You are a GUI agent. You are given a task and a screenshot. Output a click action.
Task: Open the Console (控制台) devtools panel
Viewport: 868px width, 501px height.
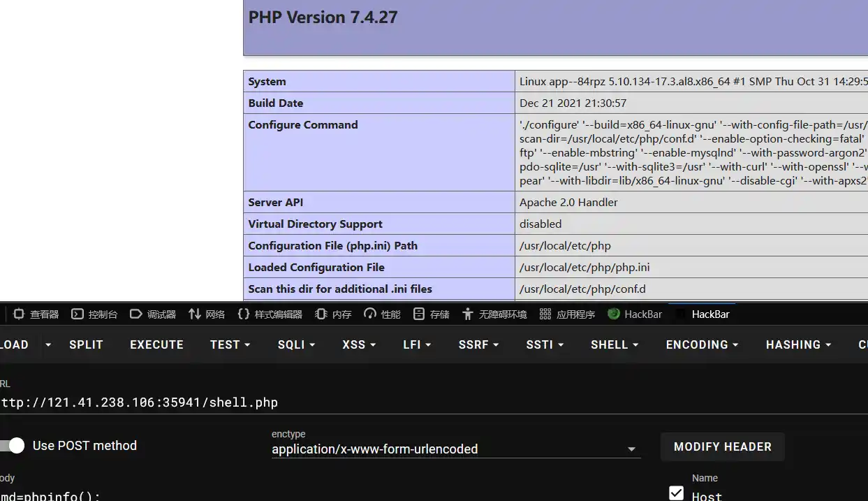95,314
